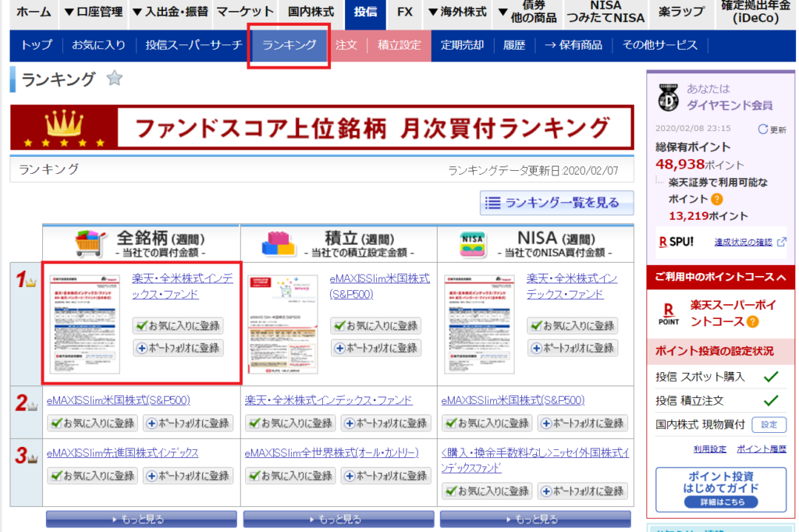799x532 pixels.
Task: Add NISA rank 2 fund to お気に入り
Action: 487,423
